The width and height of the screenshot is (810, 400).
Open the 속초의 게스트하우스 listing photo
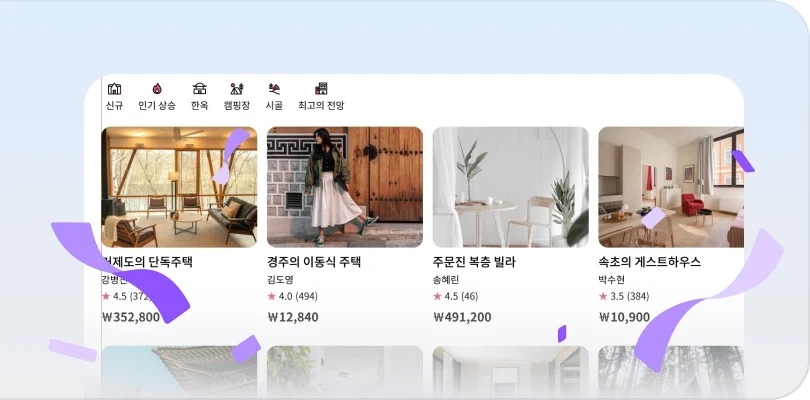[x=671, y=187]
